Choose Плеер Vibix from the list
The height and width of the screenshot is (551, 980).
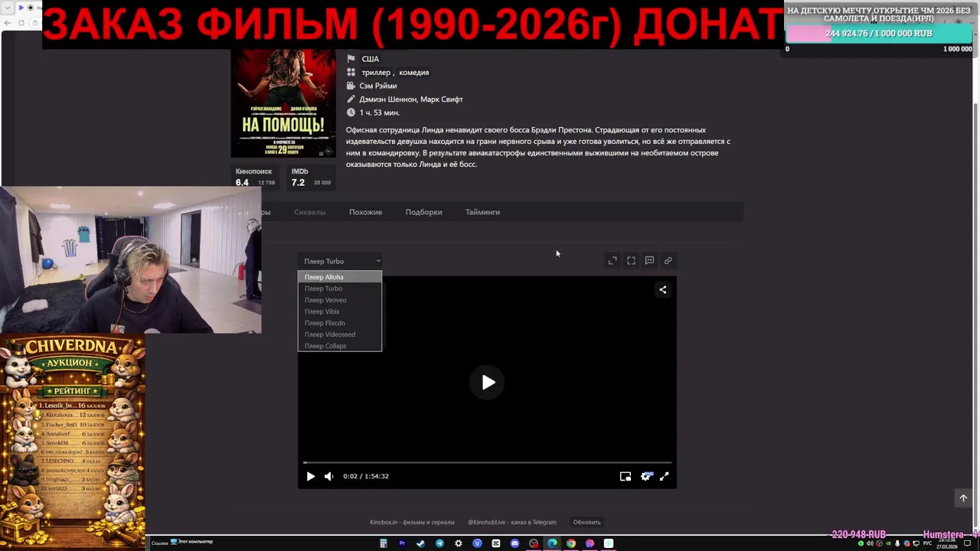point(340,311)
